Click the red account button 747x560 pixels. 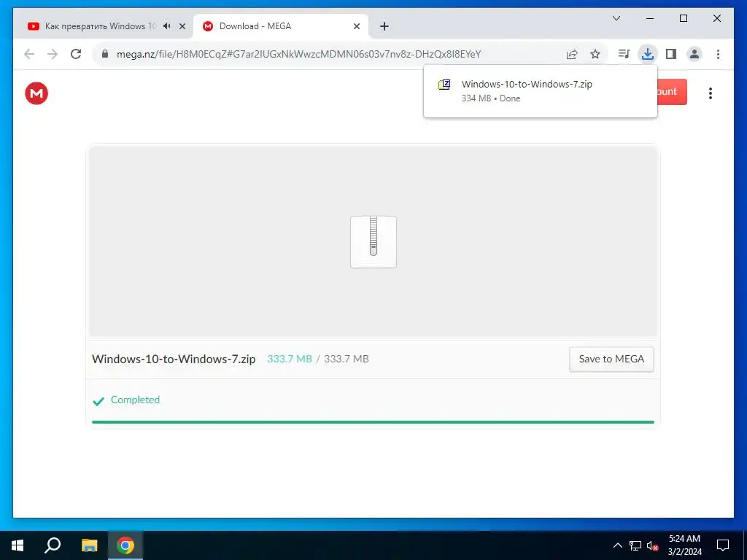(x=672, y=91)
